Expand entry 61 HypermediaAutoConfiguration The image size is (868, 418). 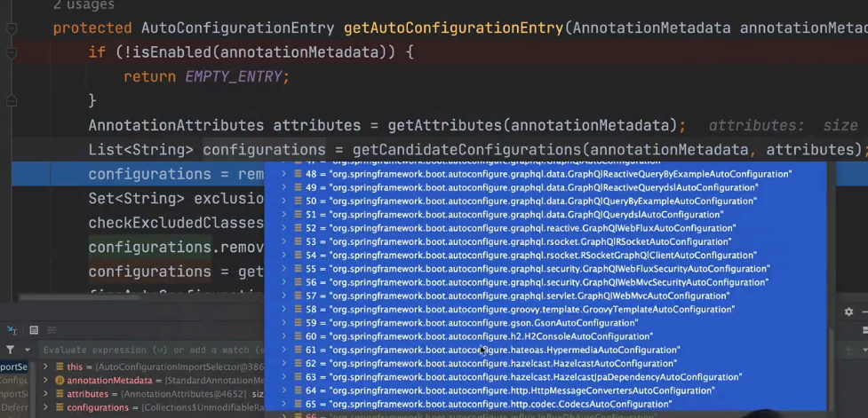[x=284, y=350]
